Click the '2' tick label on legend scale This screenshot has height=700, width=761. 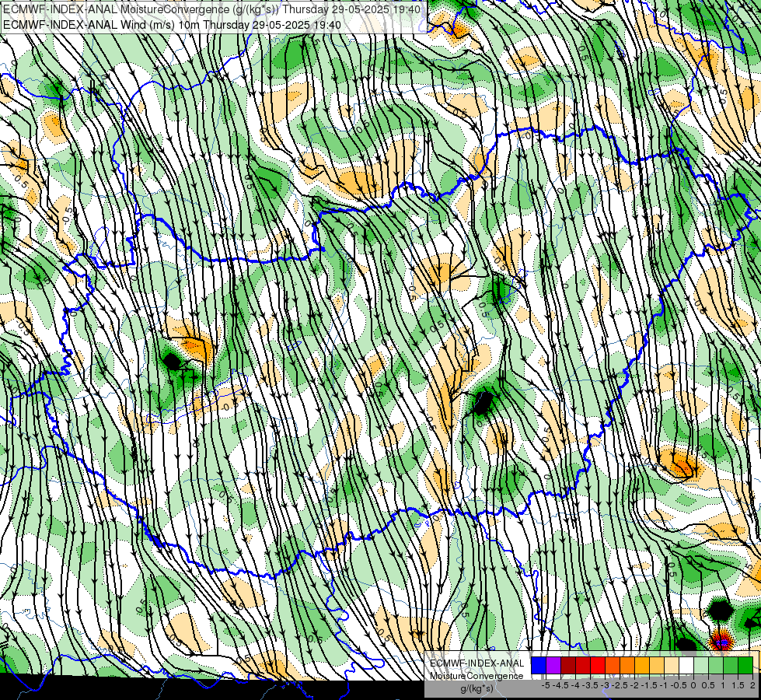752,685
